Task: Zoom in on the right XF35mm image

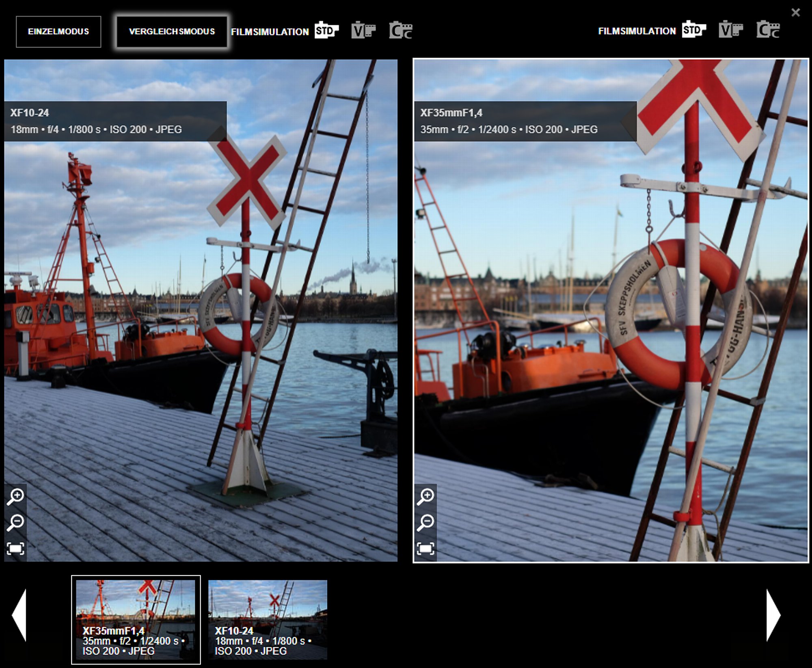Action: [426, 497]
